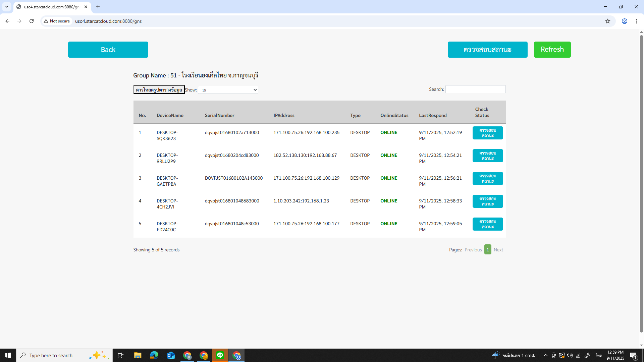Open Chrome three-dot menu
This screenshot has width=644, height=362.
pyautogui.click(x=637, y=21)
